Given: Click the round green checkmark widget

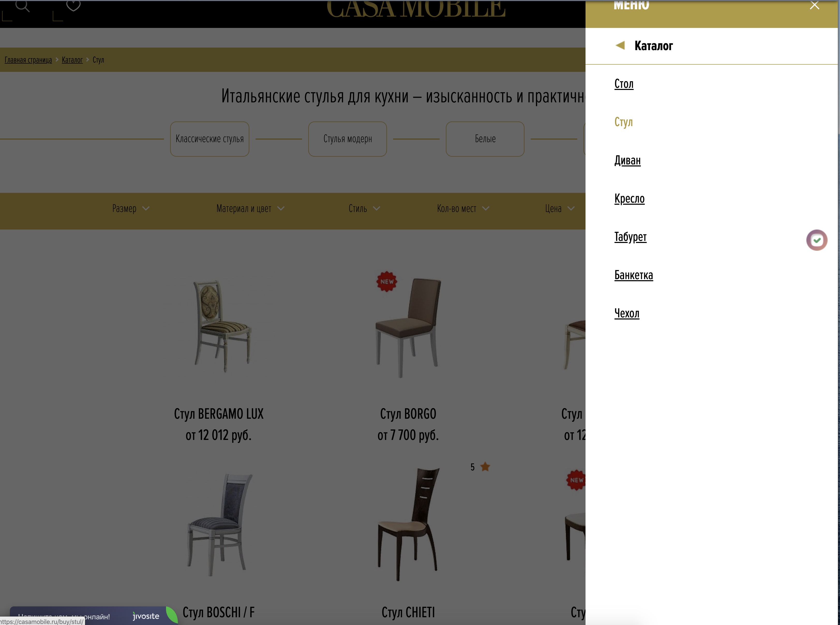Looking at the screenshot, I should 816,240.
